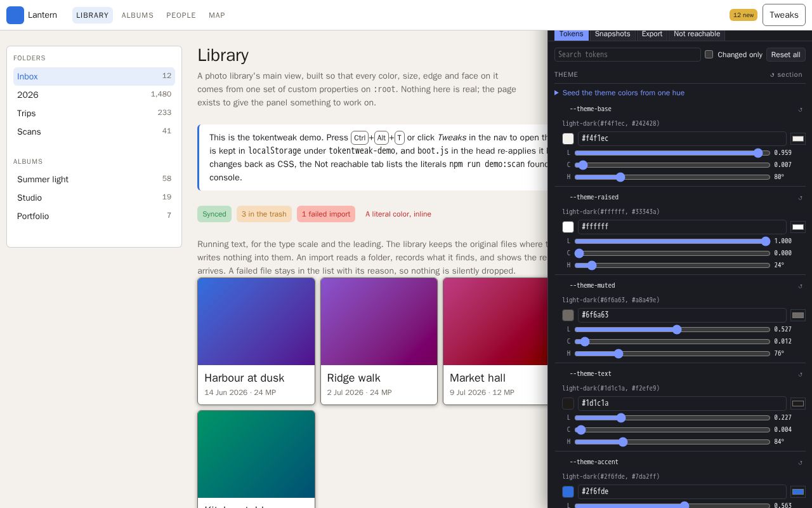The width and height of the screenshot is (812, 508).
Task: Select the Trips folder
Action: [94, 113]
